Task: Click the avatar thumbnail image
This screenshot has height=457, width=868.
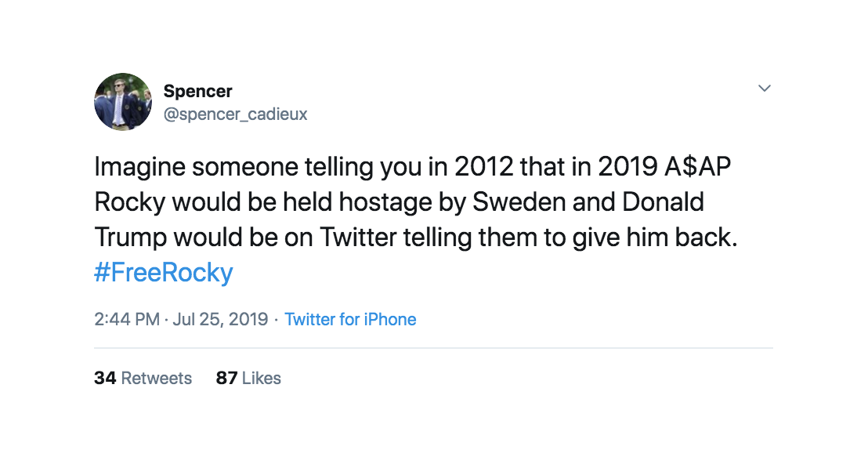Action: point(122,102)
